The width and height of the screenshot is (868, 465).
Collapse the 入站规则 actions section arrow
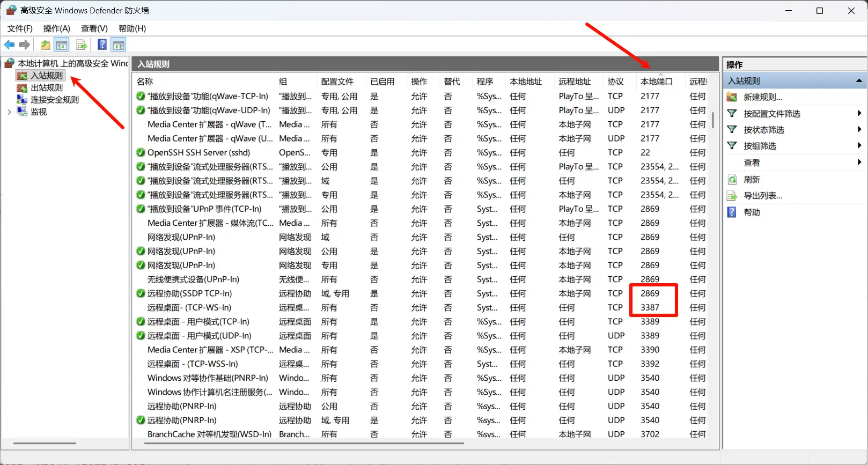pyautogui.click(x=858, y=81)
